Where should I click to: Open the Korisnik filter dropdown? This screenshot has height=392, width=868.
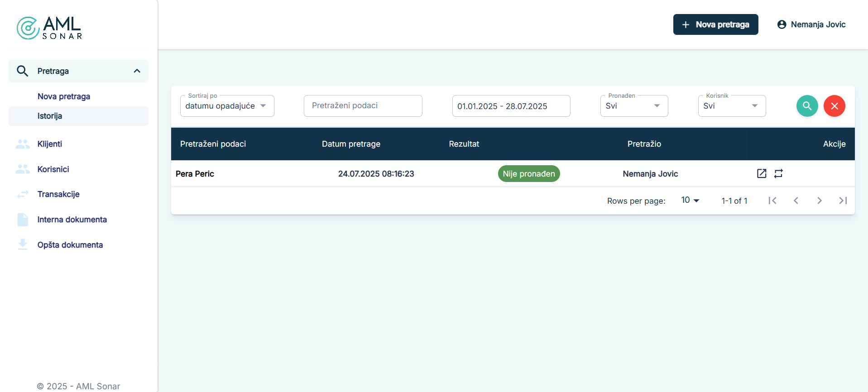[731, 106]
